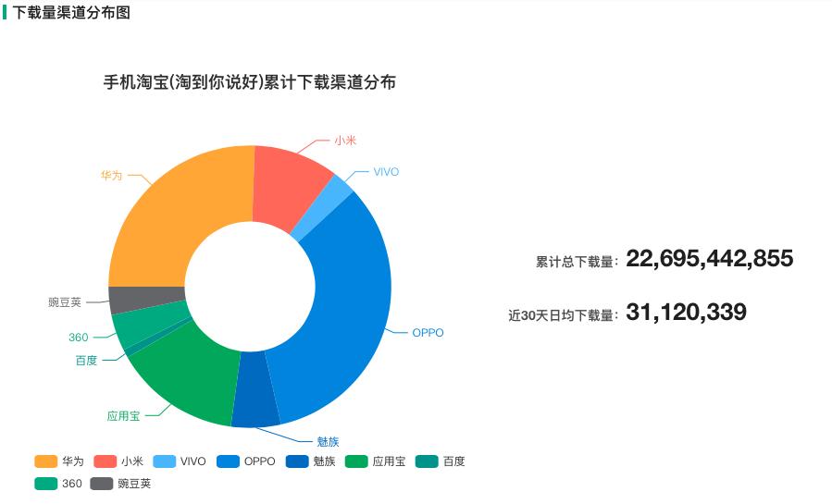Click the 累计总下载量 number

pyautogui.click(x=710, y=259)
